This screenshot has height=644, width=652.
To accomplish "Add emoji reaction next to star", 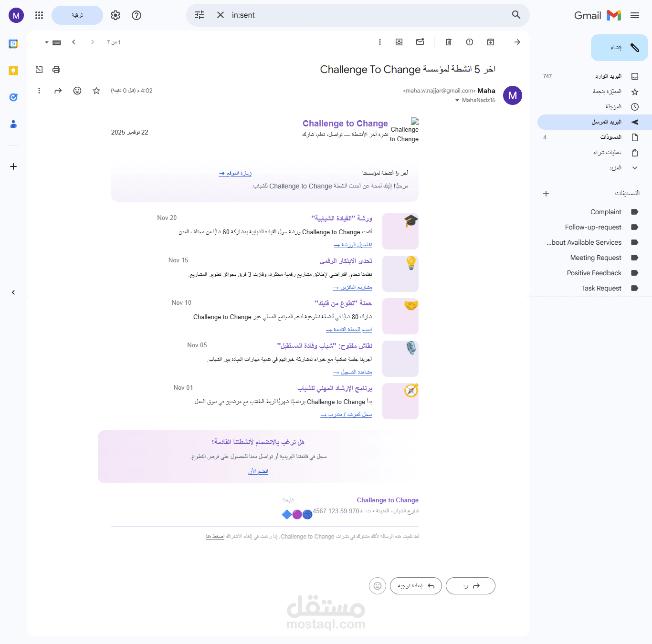I will [77, 91].
